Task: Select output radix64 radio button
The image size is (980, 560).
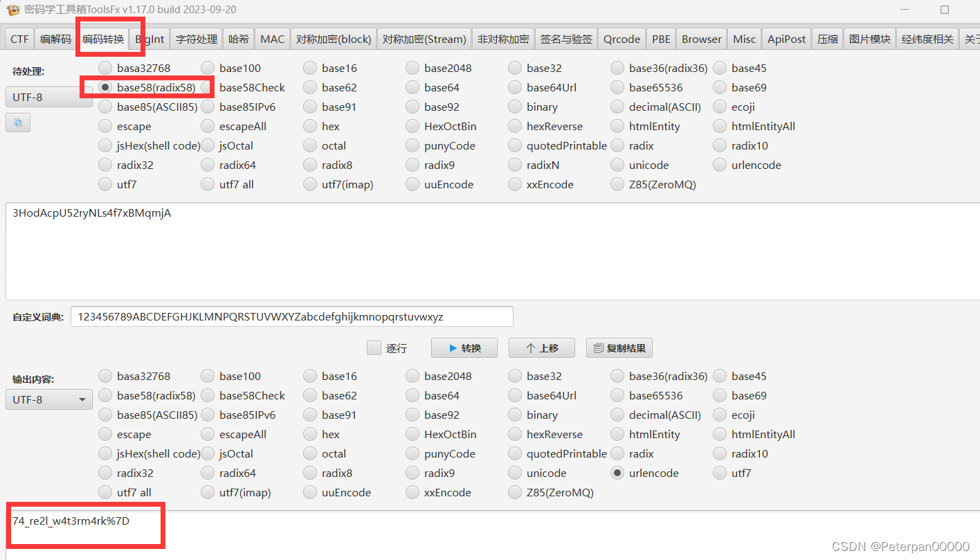Action: (208, 473)
